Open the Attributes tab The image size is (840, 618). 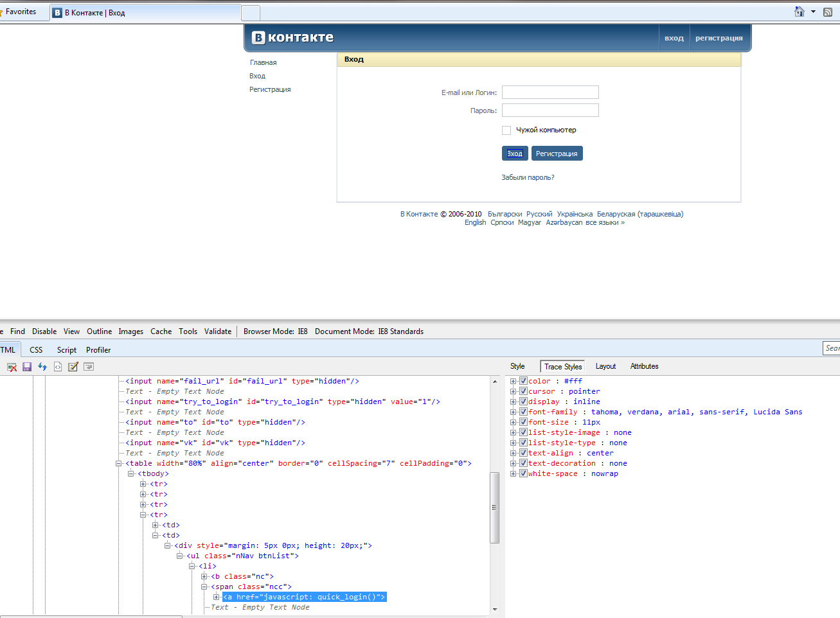(x=645, y=366)
